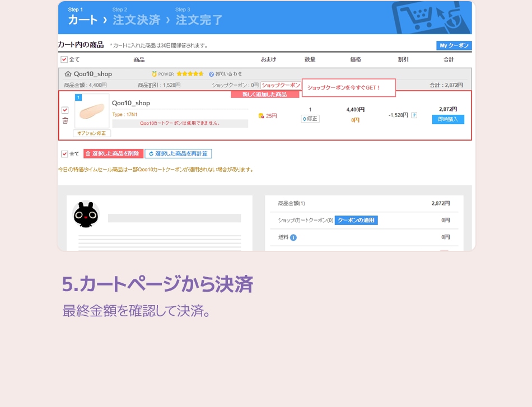Click the 数量 column header
The image size is (532, 407).
(x=310, y=59)
